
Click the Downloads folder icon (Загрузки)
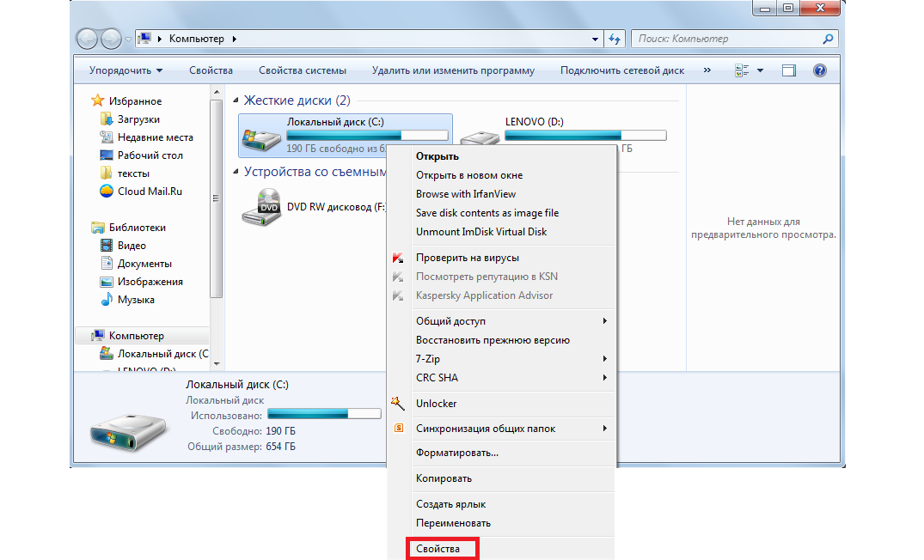coord(106,119)
